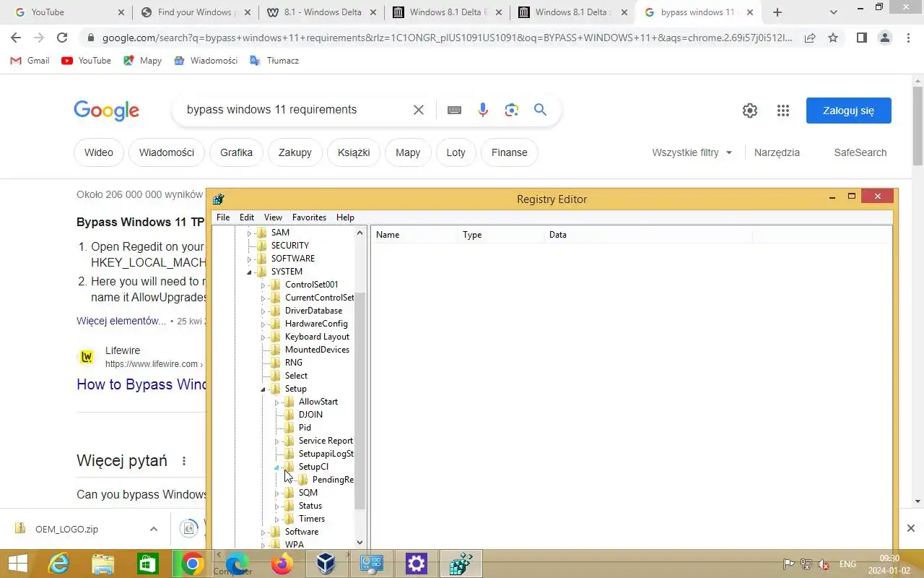
Task: Click the voice search microphone icon
Action: pyautogui.click(x=483, y=110)
